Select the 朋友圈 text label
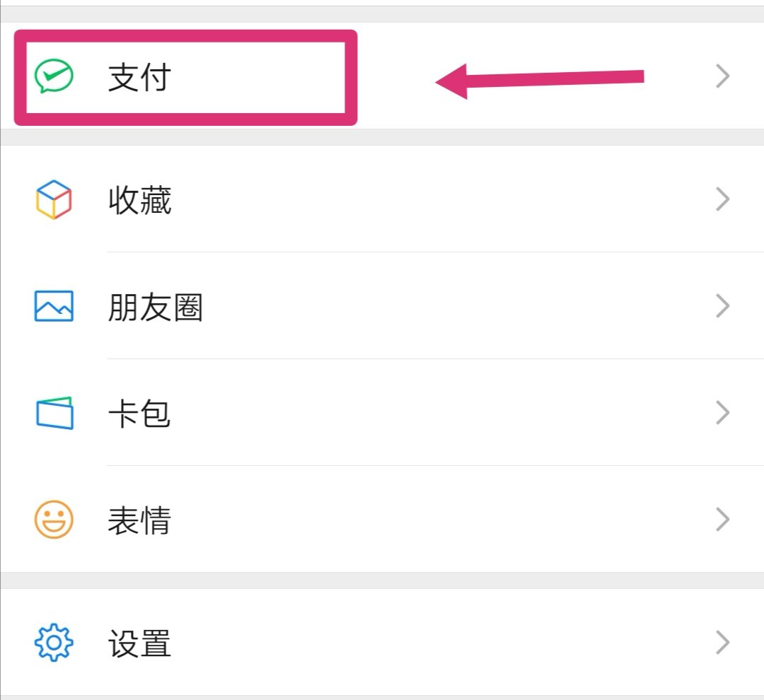 coord(155,308)
